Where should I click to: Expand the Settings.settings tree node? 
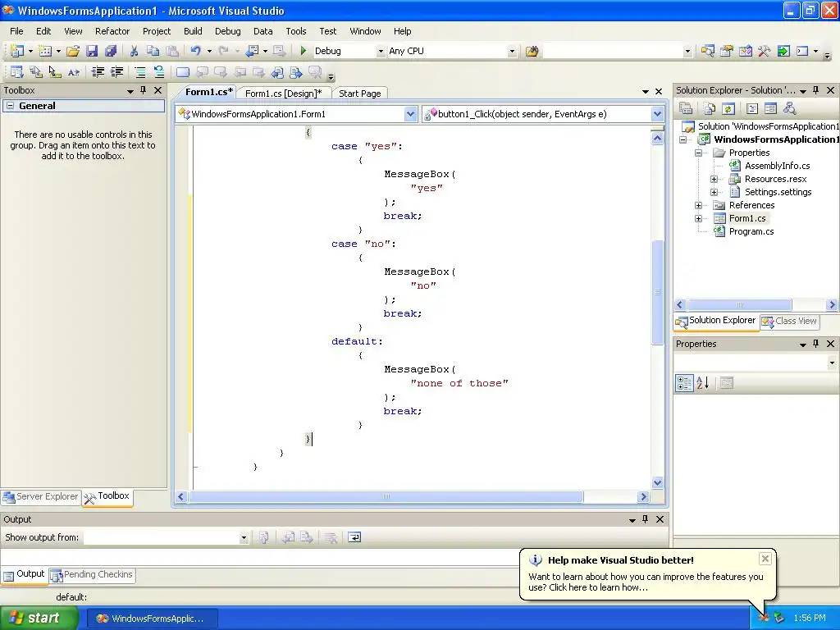click(714, 192)
